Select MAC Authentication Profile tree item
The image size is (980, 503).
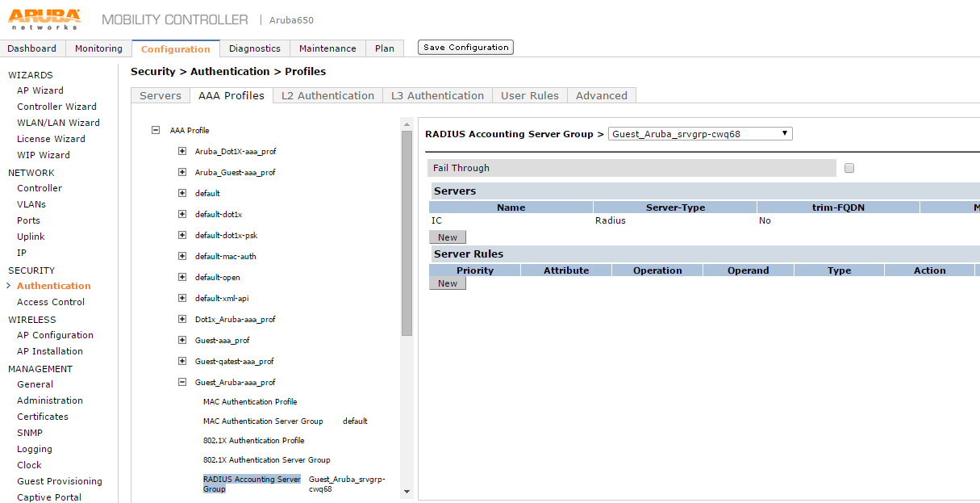click(250, 401)
